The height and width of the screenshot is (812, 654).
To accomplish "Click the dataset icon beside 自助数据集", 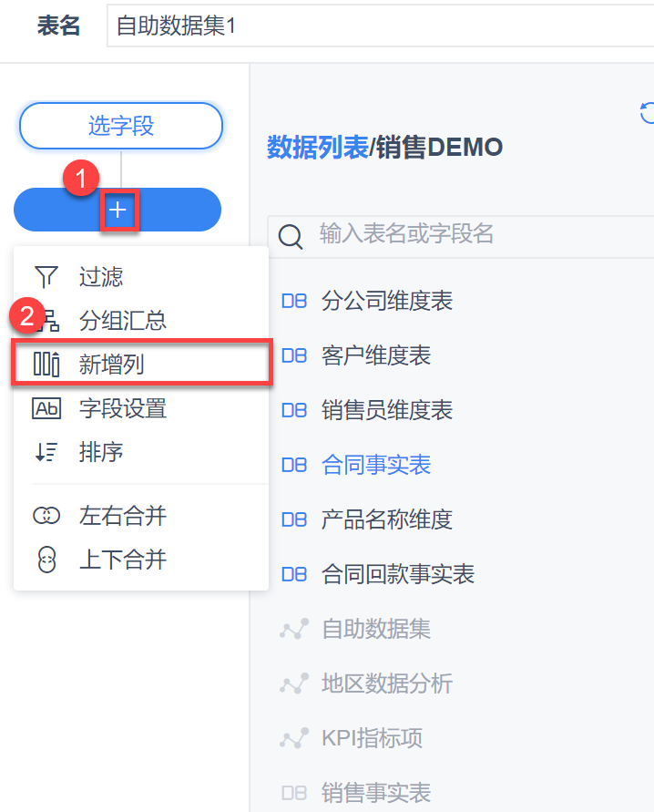I will click(x=294, y=629).
